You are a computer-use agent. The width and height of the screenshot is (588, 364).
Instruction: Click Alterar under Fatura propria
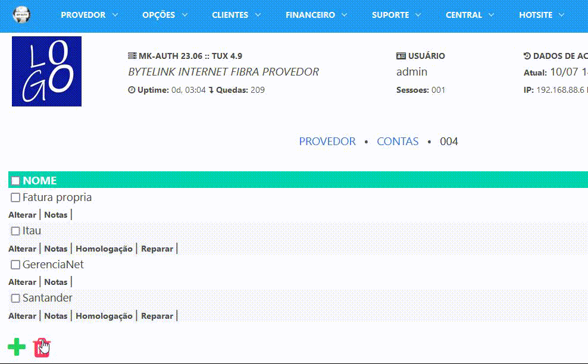pyautogui.click(x=23, y=215)
